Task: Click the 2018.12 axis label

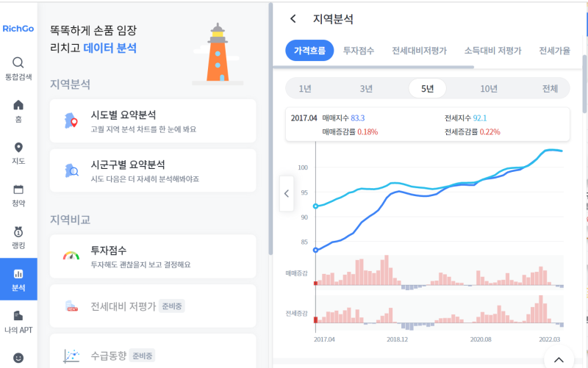Action: (397, 339)
